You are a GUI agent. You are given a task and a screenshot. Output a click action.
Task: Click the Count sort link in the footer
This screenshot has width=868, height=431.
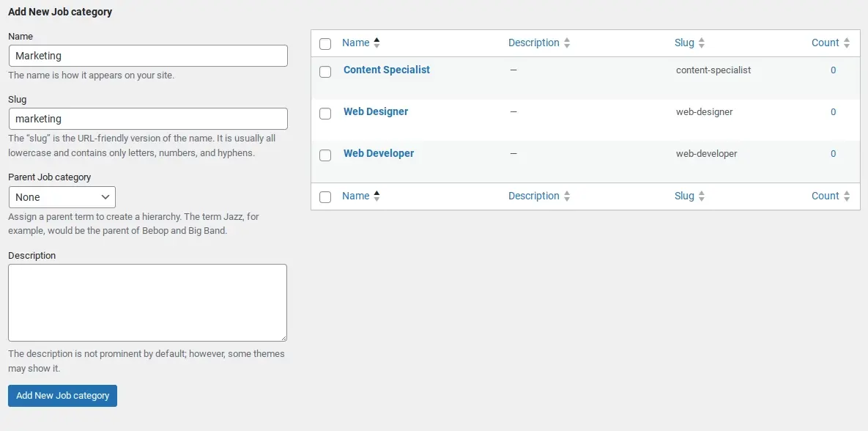831,196
